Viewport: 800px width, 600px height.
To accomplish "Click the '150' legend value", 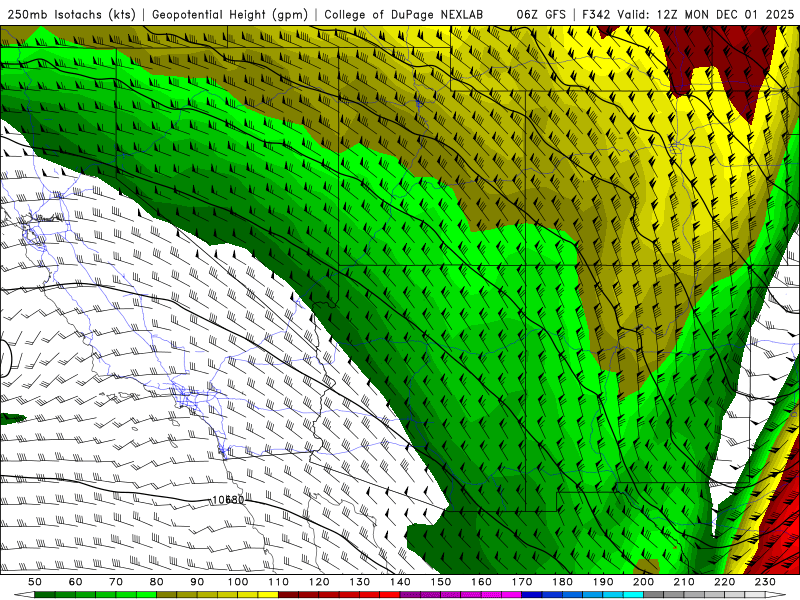I will click(x=441, y=582).
